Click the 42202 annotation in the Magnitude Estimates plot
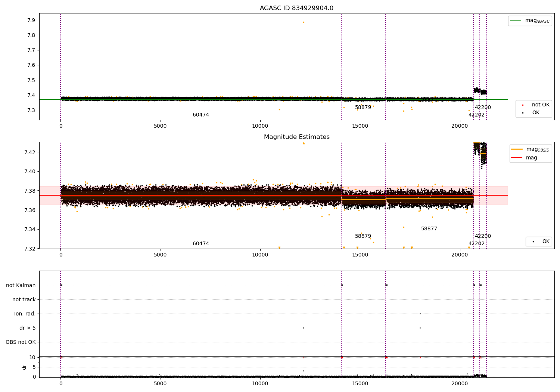Image resolution: width=560 pixels, height=392 pixels. 476,244
